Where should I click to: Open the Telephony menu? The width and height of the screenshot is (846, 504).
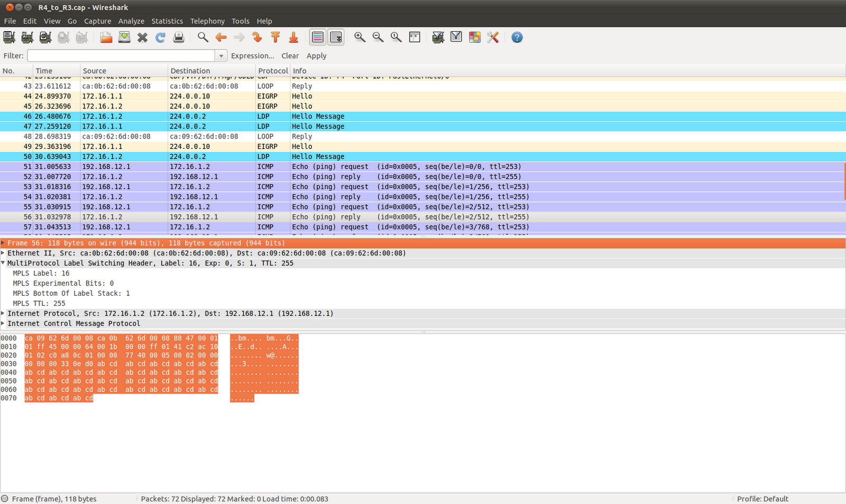(207, 21)
